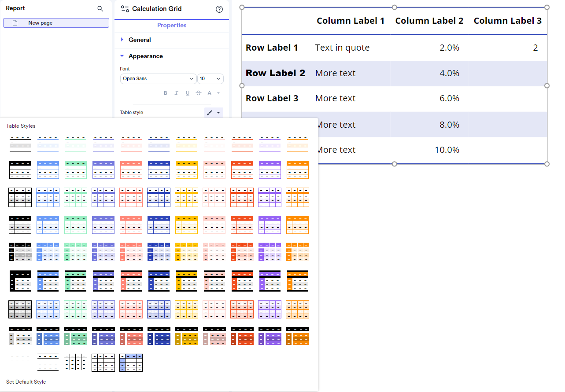
Task: Click the Table style brush icon
Action: 210,112
